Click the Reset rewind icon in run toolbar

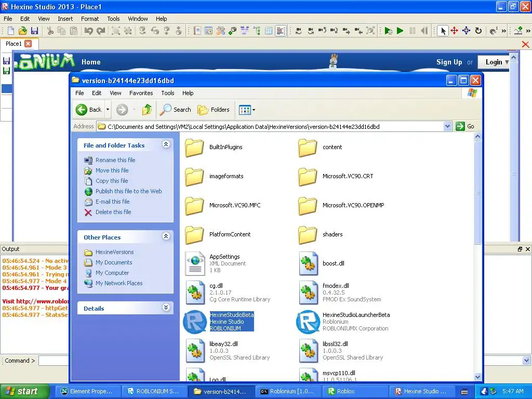424,31
